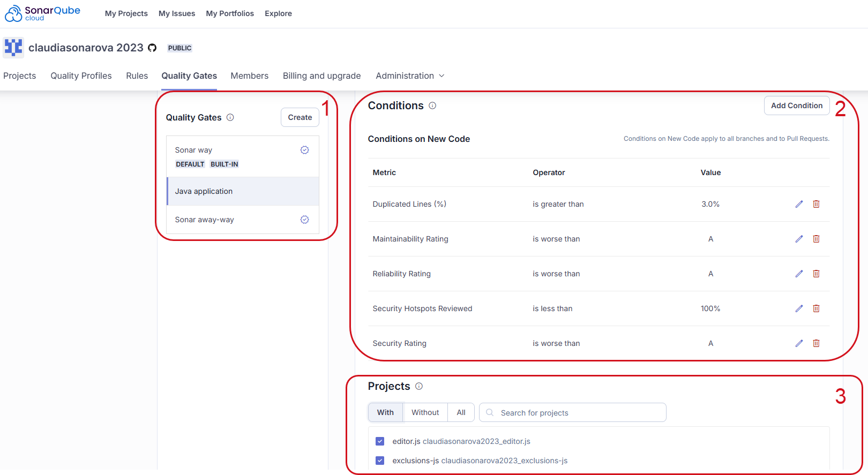Click the Create quality gate button
868x475 pixels.
click(300, 117)
